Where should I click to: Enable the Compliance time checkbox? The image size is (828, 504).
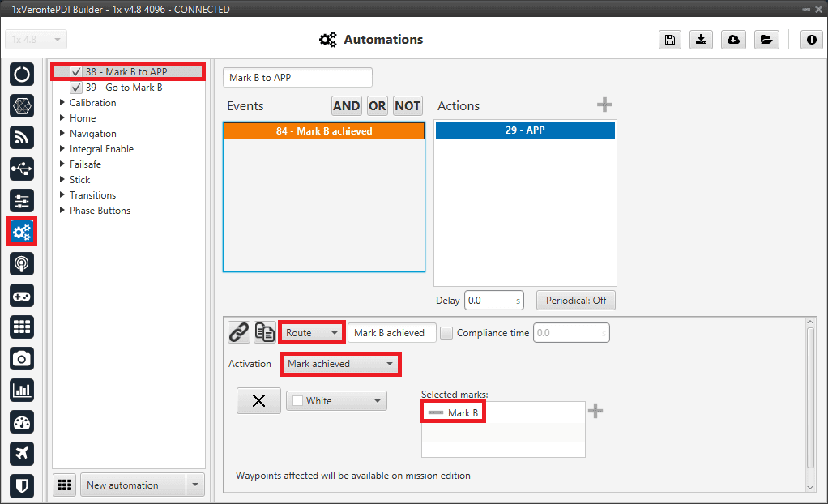pyautogui.click(x=445, y=332)
